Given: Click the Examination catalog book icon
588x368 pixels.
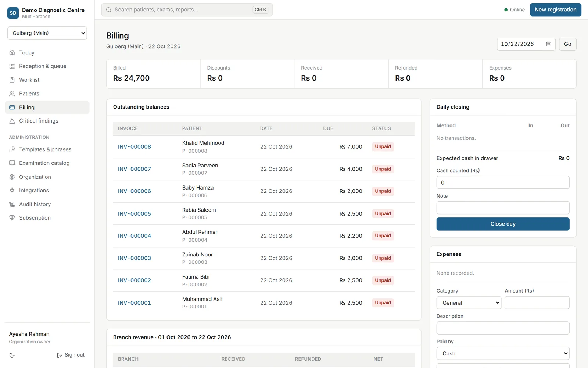Looking at the screenshot, I should coord(12,163).
